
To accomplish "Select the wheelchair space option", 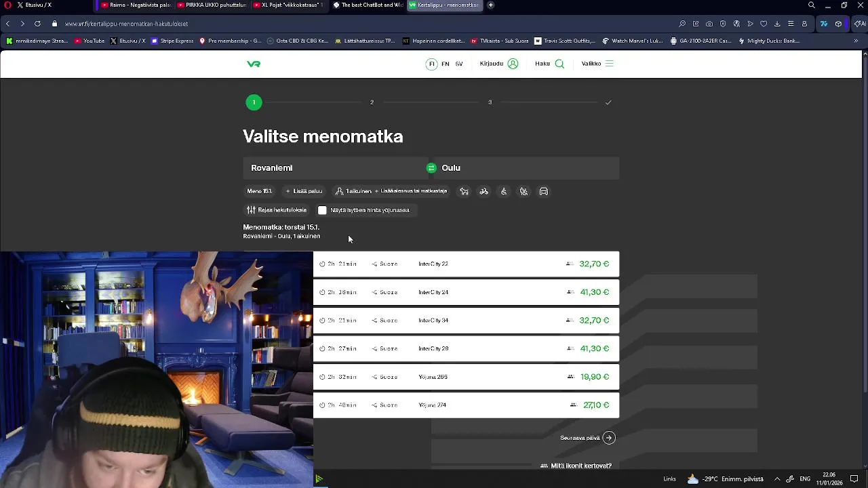I will click(504, 191).
